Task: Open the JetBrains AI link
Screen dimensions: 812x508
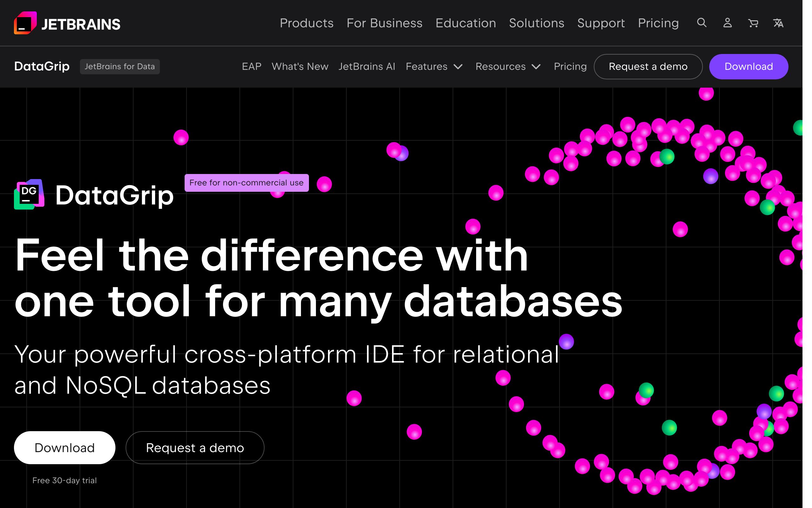Action: point(367,67)
